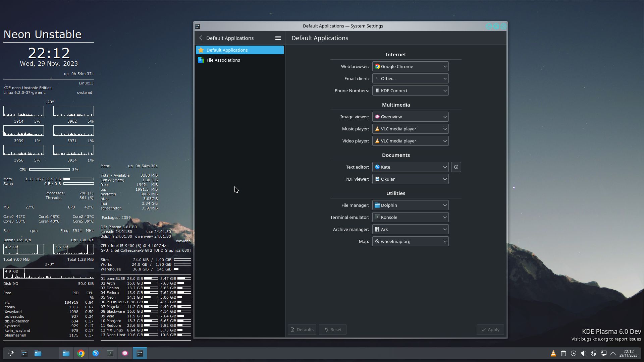Open Konsole terminal from the taskbar

pyautogui.click(x=110, y=353)
